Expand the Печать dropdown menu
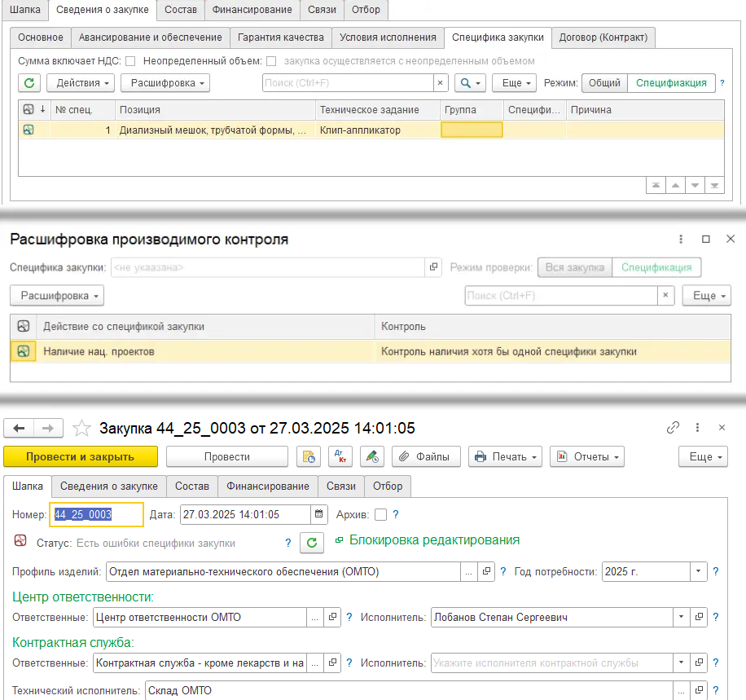 pyautogui.click(x=505, y=456)
